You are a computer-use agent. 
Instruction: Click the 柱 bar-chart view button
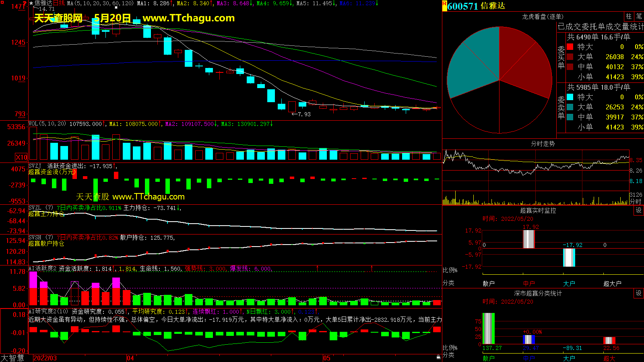pyautogui.click(x=629, y=16)
